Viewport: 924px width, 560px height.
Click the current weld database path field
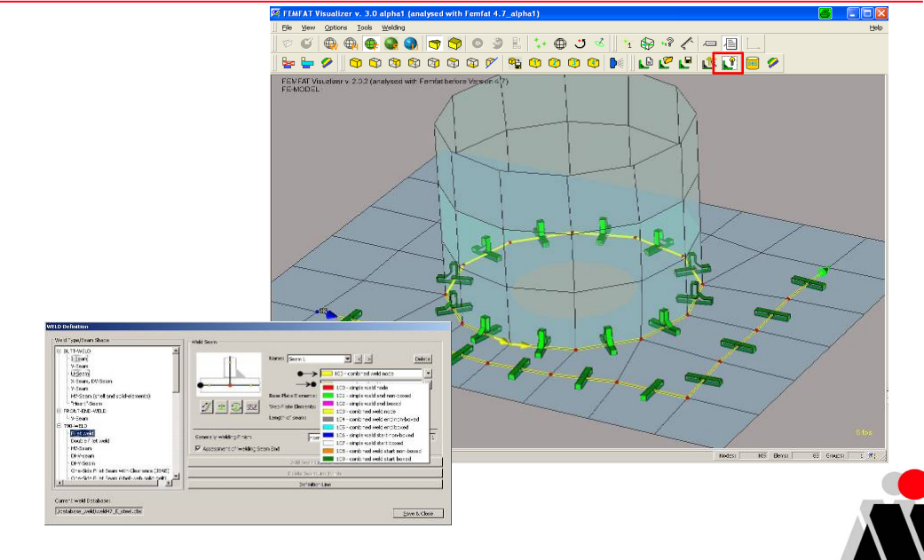[x=99, y=511]
